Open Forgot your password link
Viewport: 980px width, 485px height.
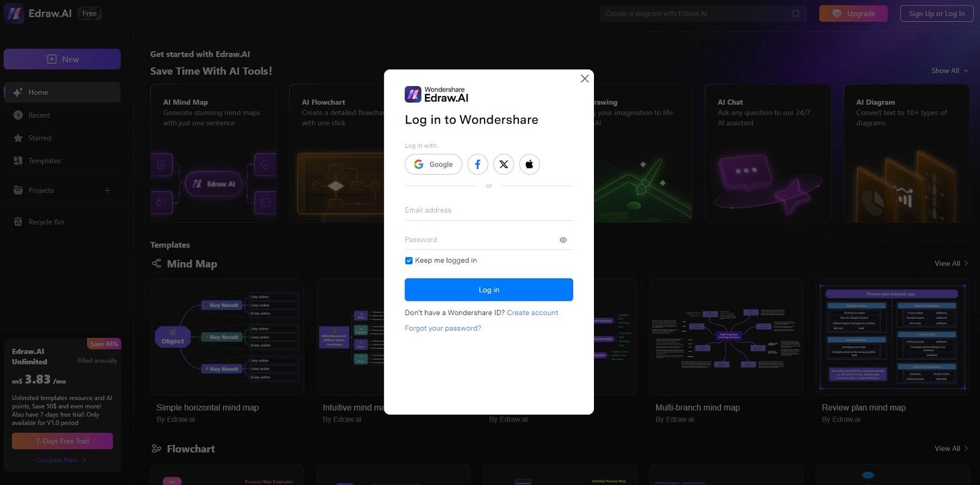(443, 328)
